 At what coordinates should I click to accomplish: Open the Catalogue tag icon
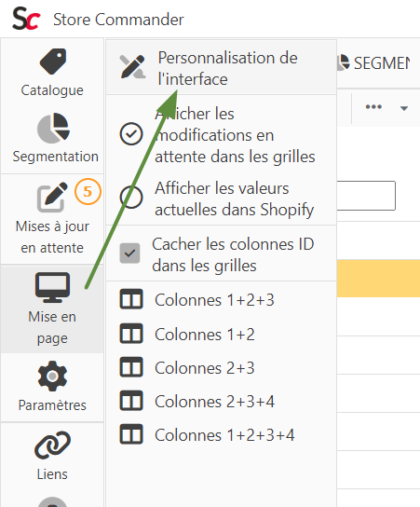53,62
